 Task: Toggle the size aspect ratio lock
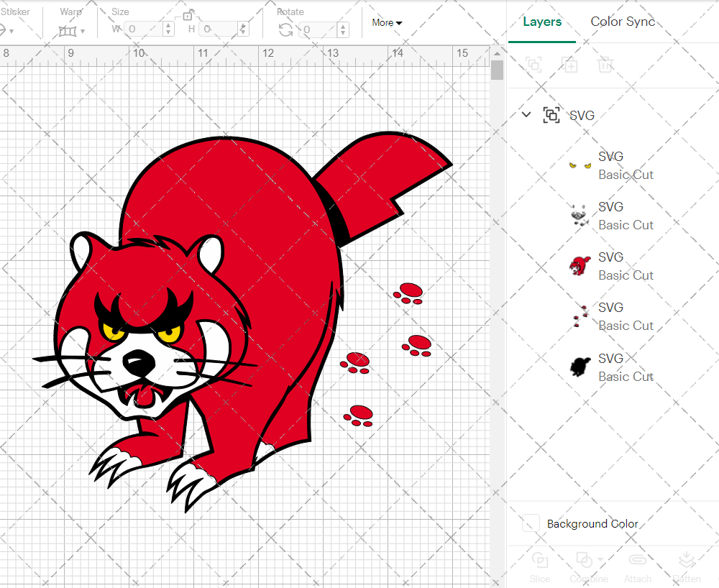pos(188,15)
